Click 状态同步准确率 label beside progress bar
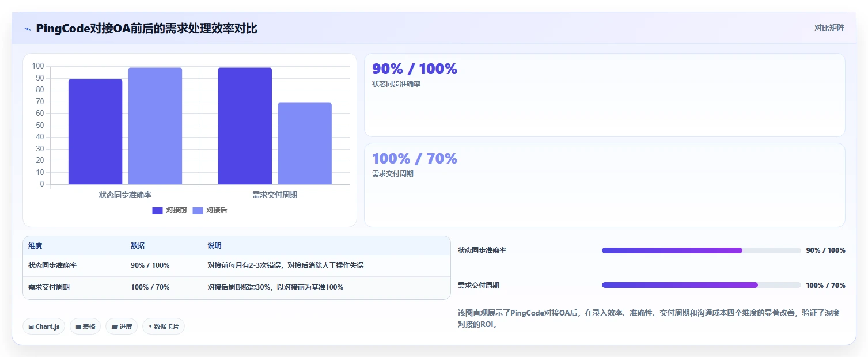868x357 pixels. tap(482, 250)
